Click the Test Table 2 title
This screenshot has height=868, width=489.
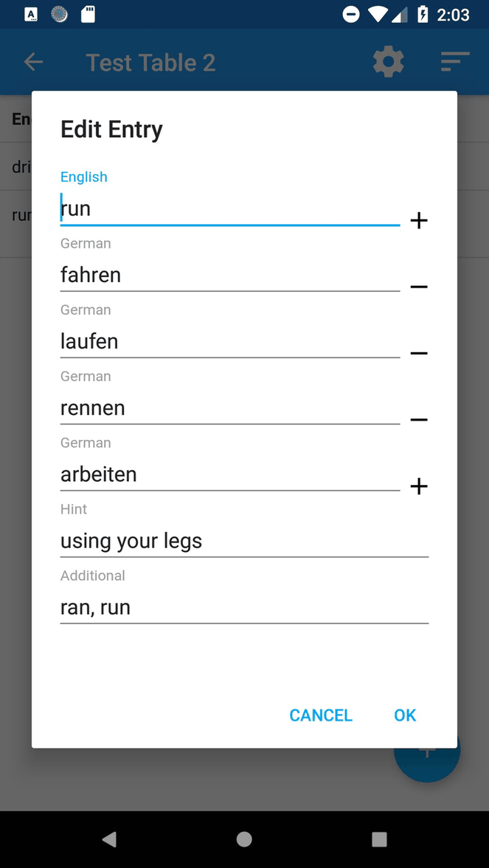tap(150, 62)
